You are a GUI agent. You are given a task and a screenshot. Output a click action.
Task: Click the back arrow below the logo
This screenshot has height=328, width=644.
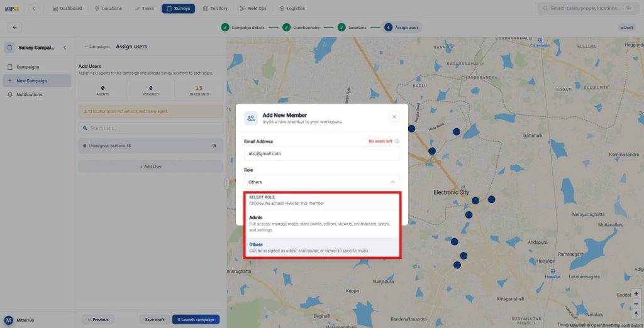point(15,27)
